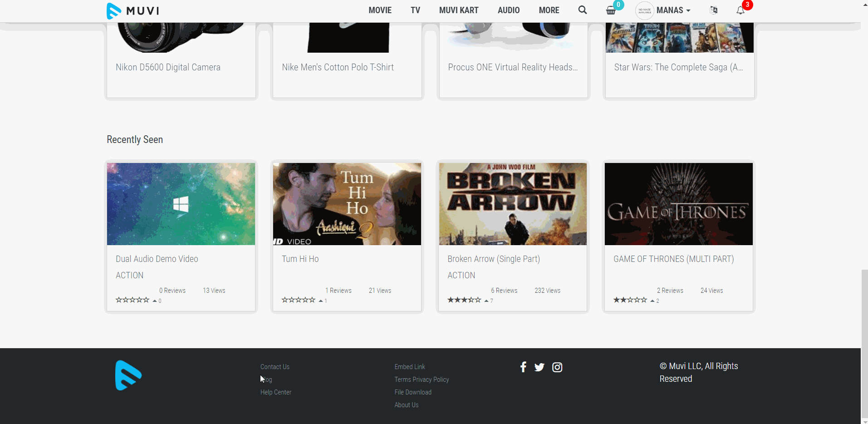The height and width of the screenshot is (424, 868).
Task: Click star rating of Game of Thrones
Action: click(x=630, y=300)
